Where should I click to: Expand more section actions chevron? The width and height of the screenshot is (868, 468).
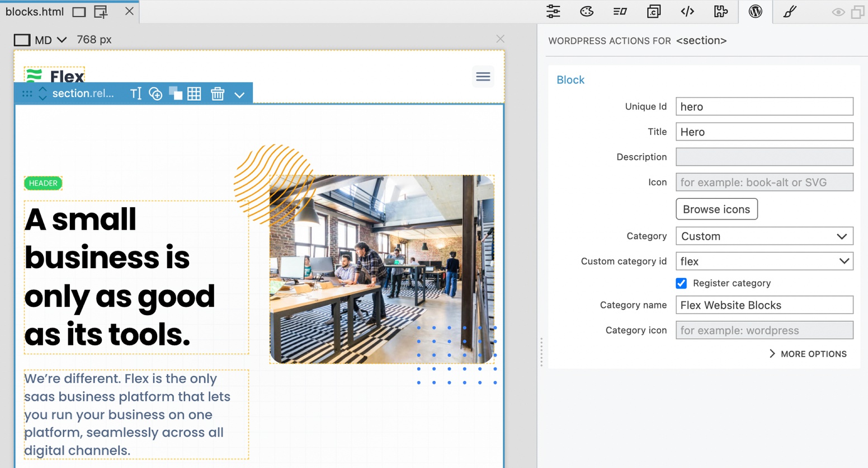[239, 95]
